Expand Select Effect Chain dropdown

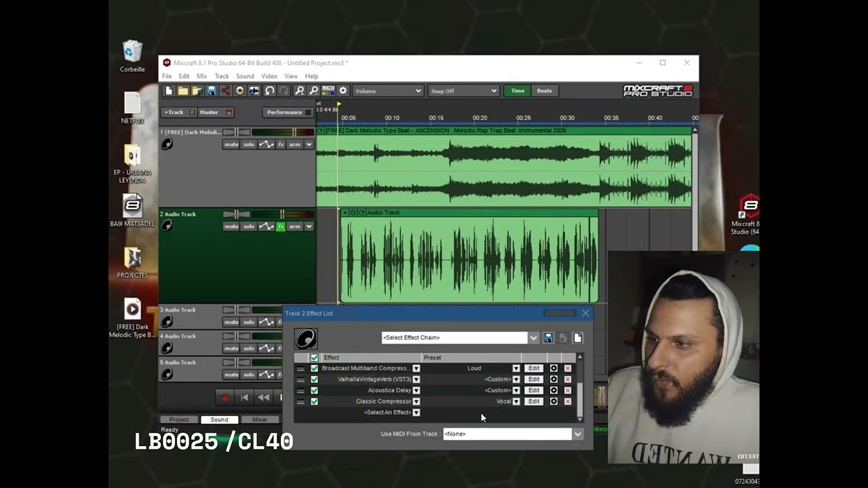pyautogui.click(x=533, y=338)
